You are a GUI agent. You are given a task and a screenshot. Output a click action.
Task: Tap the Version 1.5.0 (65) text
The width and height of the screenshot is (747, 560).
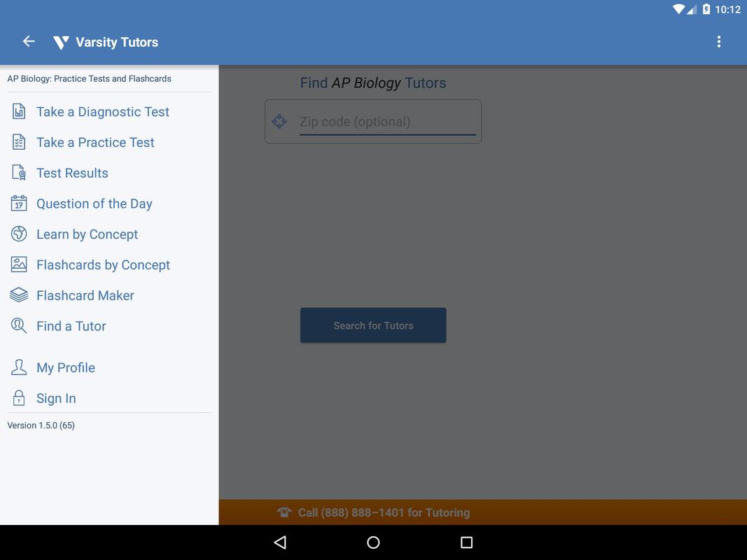41,425
